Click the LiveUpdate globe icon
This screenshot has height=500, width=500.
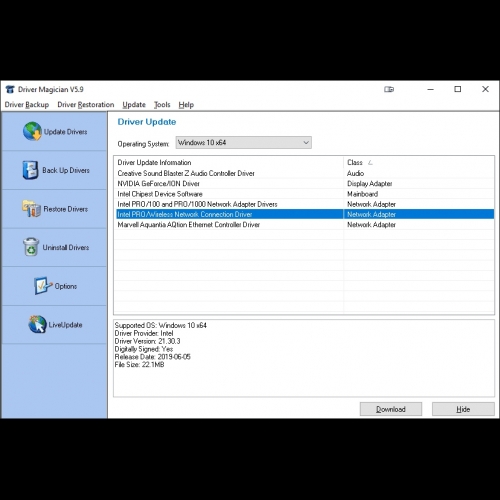click(37, 324)
